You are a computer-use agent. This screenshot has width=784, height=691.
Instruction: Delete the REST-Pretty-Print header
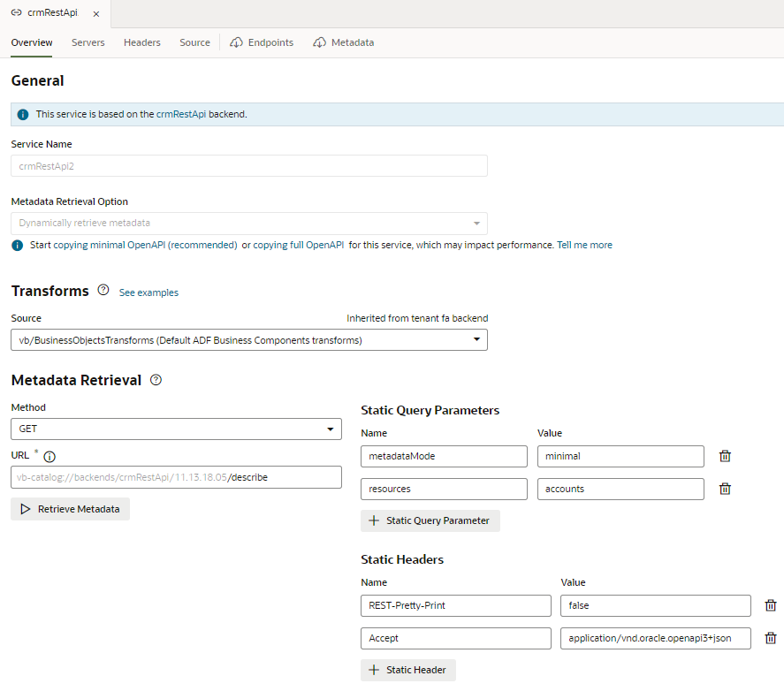click(771, 605)
